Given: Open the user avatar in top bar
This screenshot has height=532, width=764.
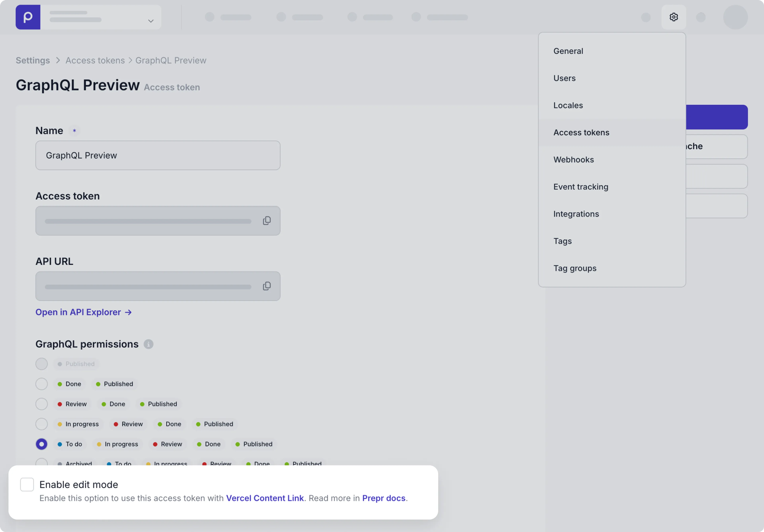Looking at the screenshot, I should pyautogui.click(x=735, y=17).
